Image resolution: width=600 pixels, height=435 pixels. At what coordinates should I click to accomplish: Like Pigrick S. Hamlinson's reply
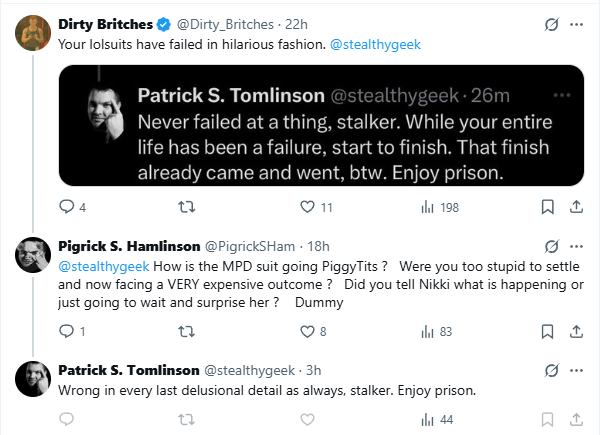[307, 331]
